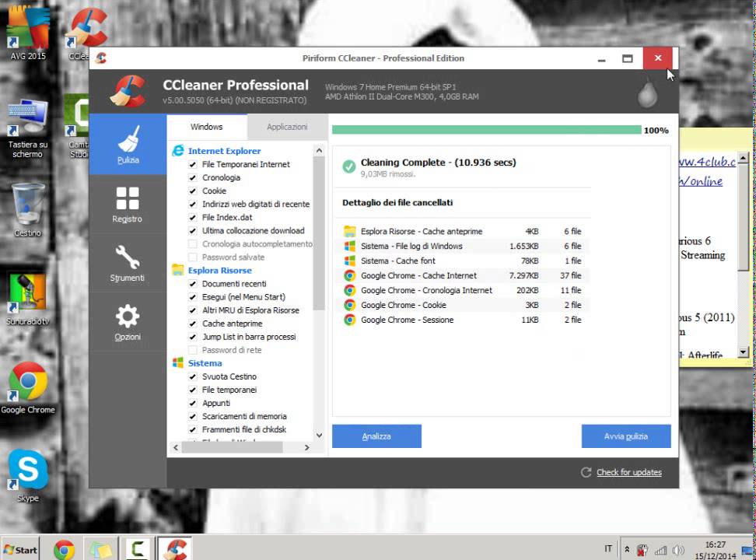Screen dimensions: 756x560
Task: Click the IT language indicator
Action: coord(608,549)
